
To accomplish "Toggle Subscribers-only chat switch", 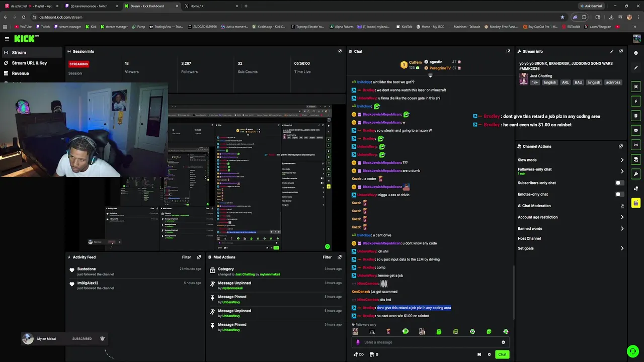I will coord(620,183).
